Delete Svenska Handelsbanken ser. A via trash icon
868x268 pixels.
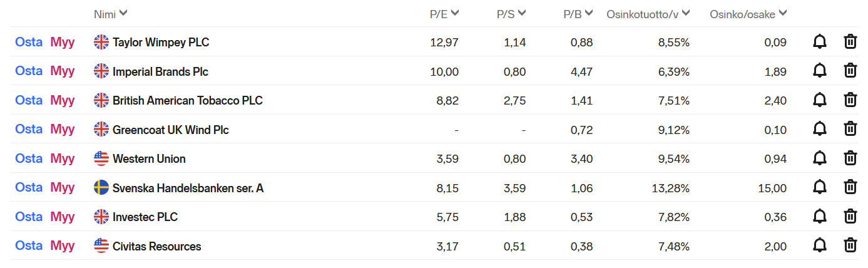click(x=850, y=187)
